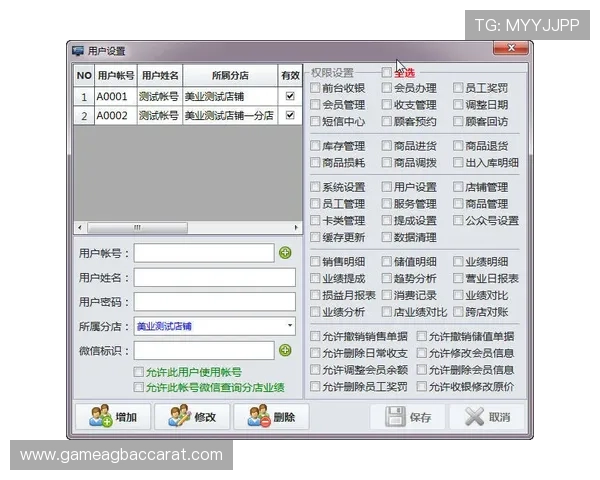Click the 保存 save button

[408, 416]
